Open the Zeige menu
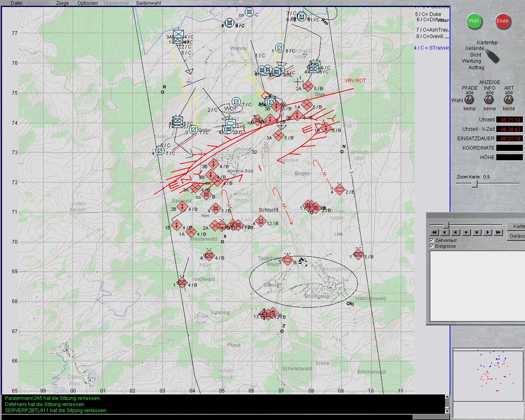Viewport: 525px width, 420px height. [x=62, y=3]
